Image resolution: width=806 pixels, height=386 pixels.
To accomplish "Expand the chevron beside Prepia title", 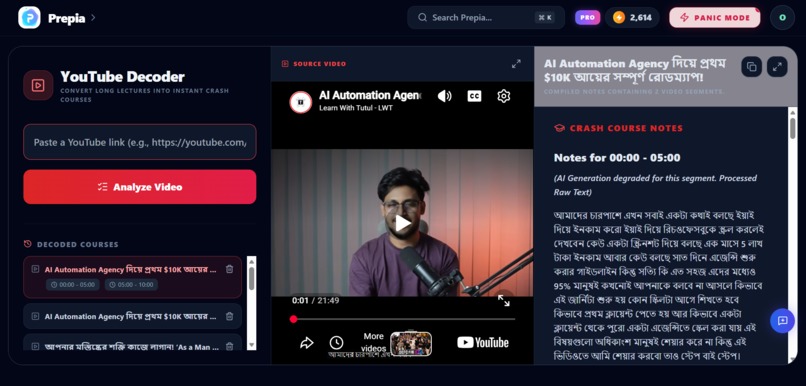I will tap(93, 17).
